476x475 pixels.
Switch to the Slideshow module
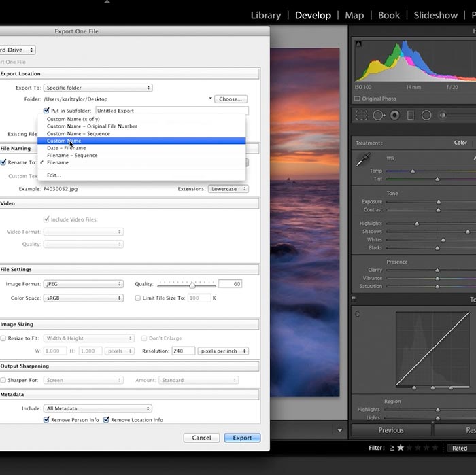click(436, 15)
